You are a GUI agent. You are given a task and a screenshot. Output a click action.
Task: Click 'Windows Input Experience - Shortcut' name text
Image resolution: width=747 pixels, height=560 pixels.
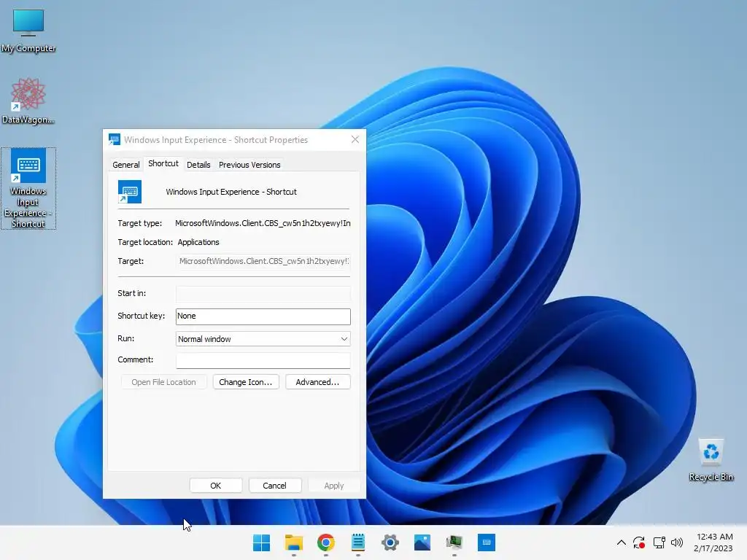click(x=231, y=192)
